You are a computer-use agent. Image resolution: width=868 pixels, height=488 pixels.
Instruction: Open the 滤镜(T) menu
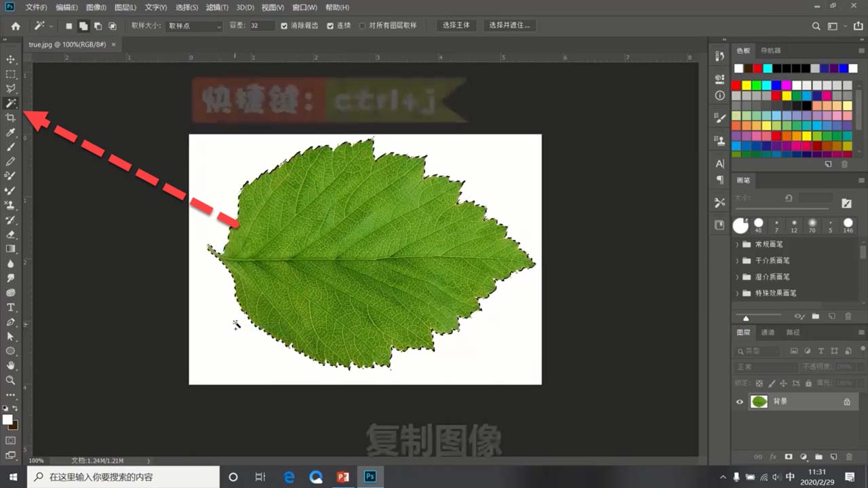tap(217, 7)
